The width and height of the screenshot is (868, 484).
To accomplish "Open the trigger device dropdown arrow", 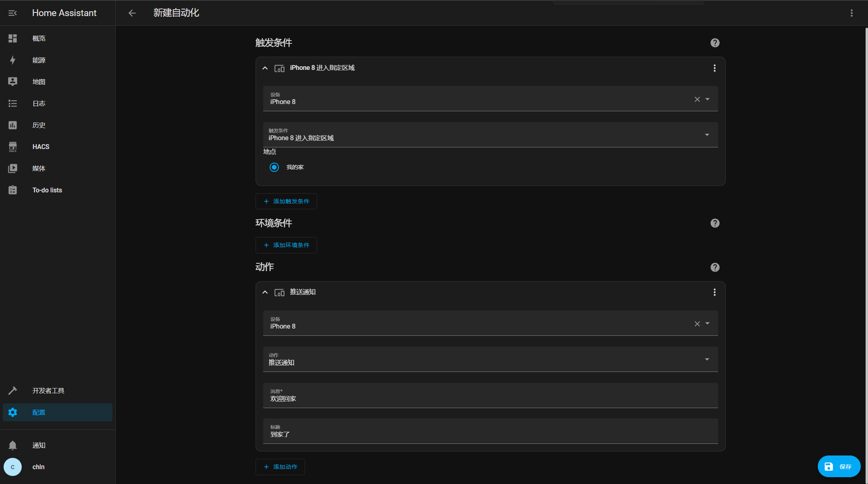I will click(x=707, y=99).
